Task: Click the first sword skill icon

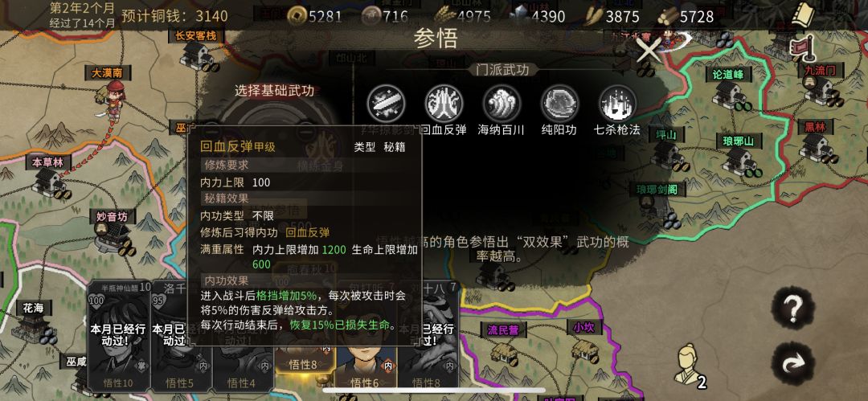Action: (386, 103)
